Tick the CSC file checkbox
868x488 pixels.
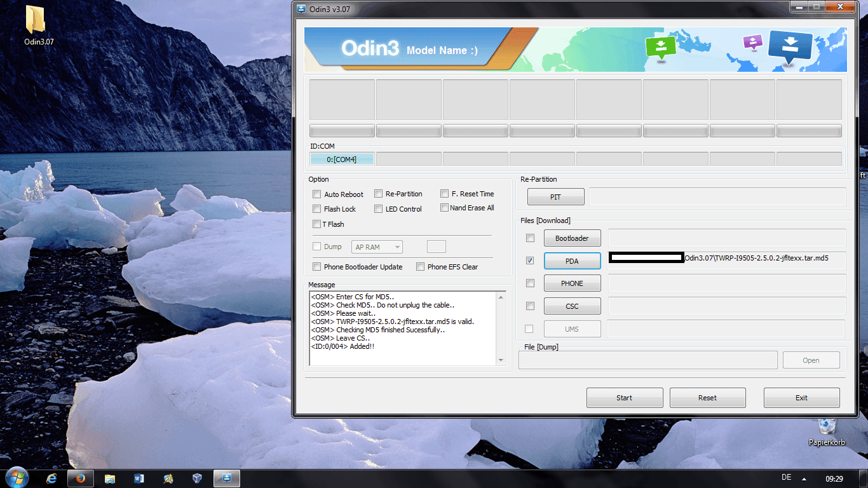(x=530, y=306)
